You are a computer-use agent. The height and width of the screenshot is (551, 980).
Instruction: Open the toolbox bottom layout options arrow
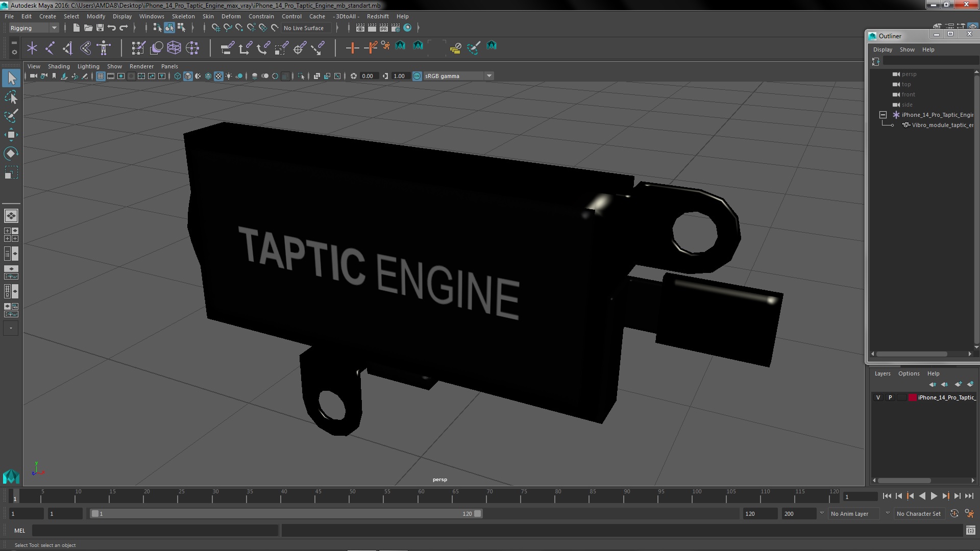pos(11,328)
